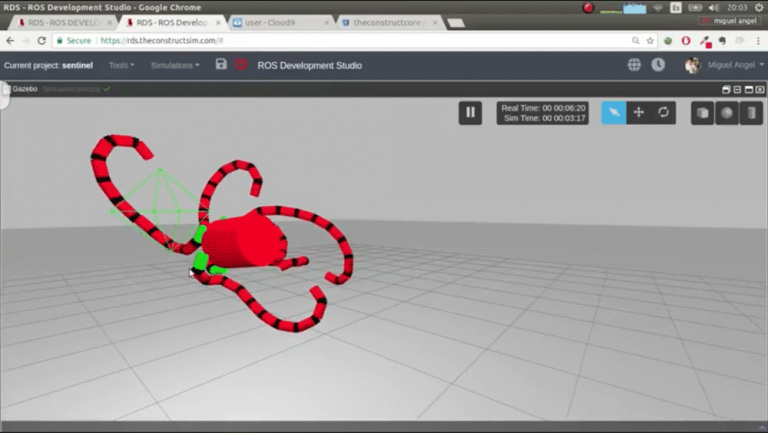Activate the select arrow tool in Gazebo
This screenshot has width=768, height=433.
[x=614, y=113]
